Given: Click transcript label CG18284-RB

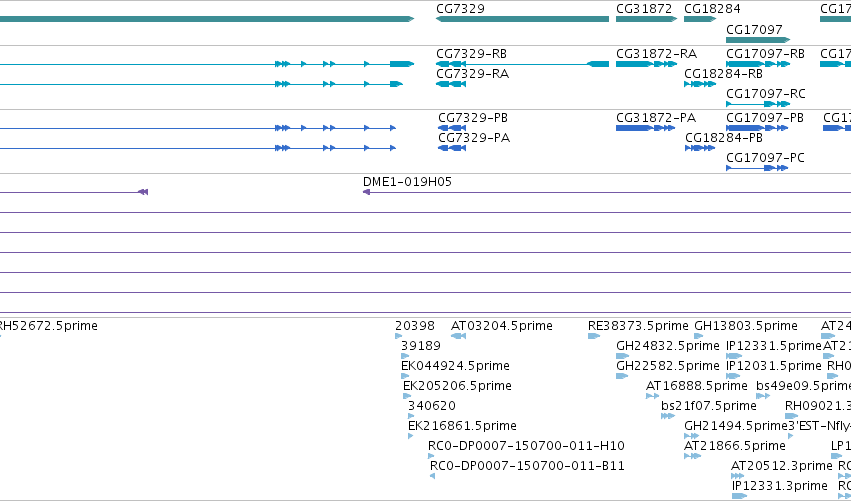Looking at the screenshot, I should 723,74.
